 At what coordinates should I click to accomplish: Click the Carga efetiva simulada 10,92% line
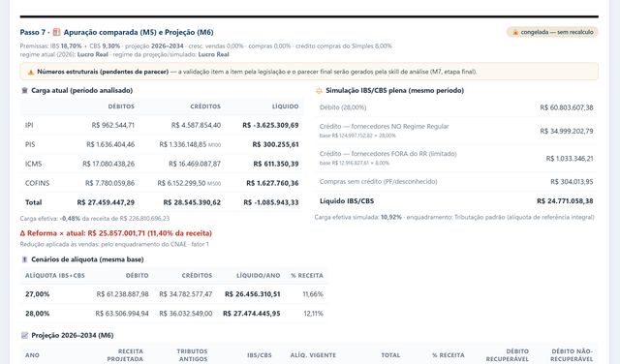(x=454, y=218)
